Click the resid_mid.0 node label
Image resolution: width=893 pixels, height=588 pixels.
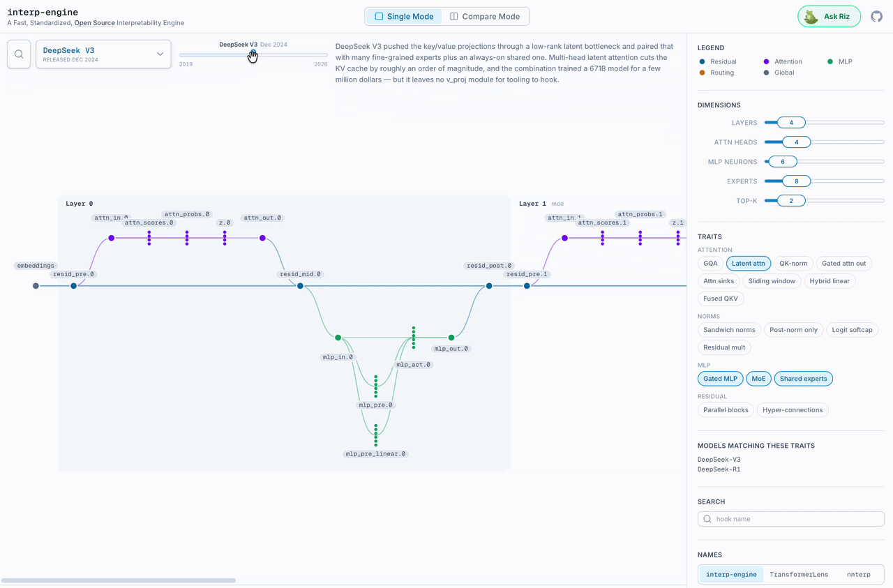click(x=300, y=274)
